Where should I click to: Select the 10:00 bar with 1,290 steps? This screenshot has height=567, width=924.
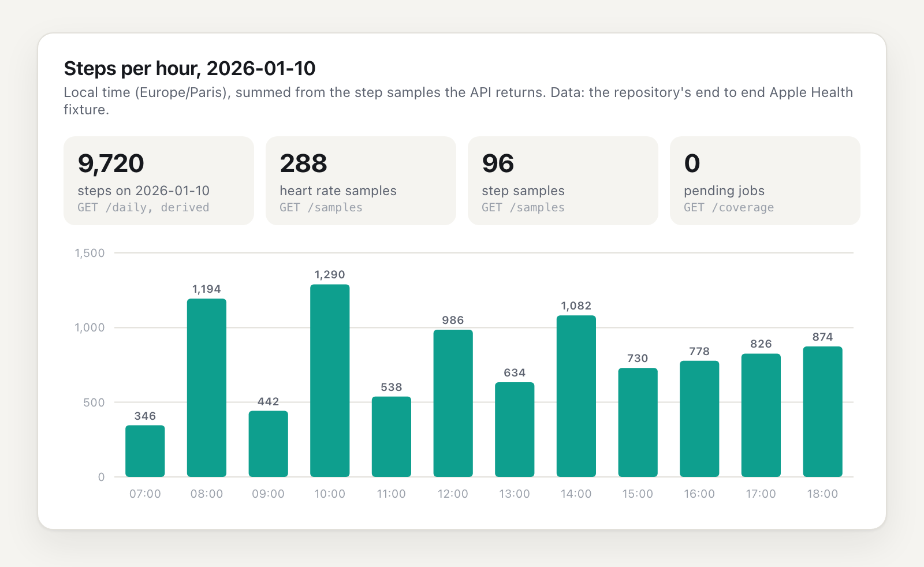click(330, 381)
